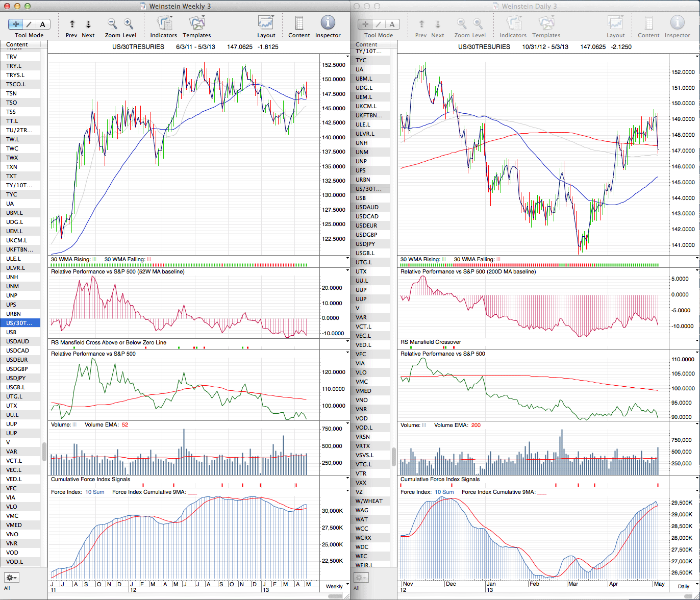This screenshot has height=600, width=700.
Task: Zoom out using the minus magnifier icon
Action: [112, 24]
